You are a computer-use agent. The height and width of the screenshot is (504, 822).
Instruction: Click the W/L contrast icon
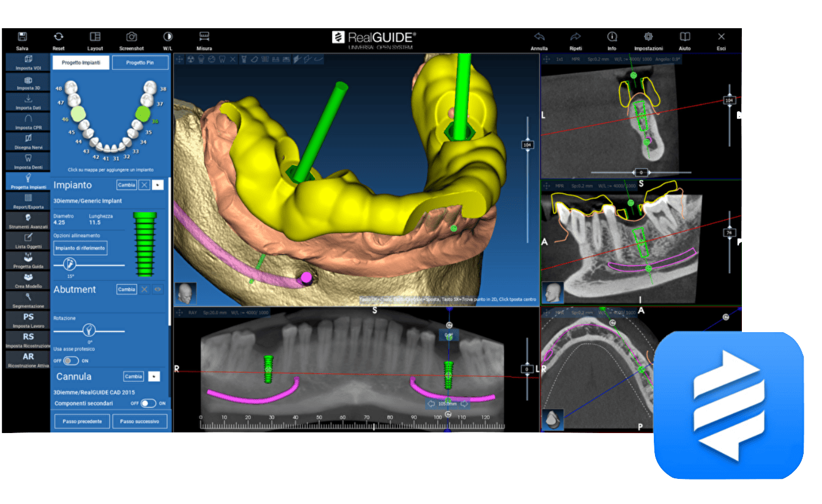(x=168, y=37)
